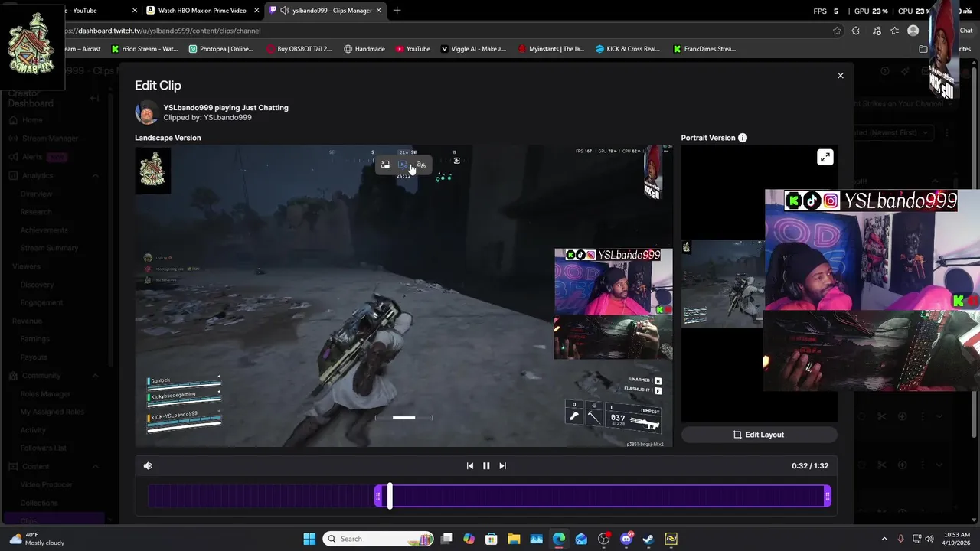
Task: Bookmark this page with star icon
Action: pyautogui.click(x=837, y=31)
